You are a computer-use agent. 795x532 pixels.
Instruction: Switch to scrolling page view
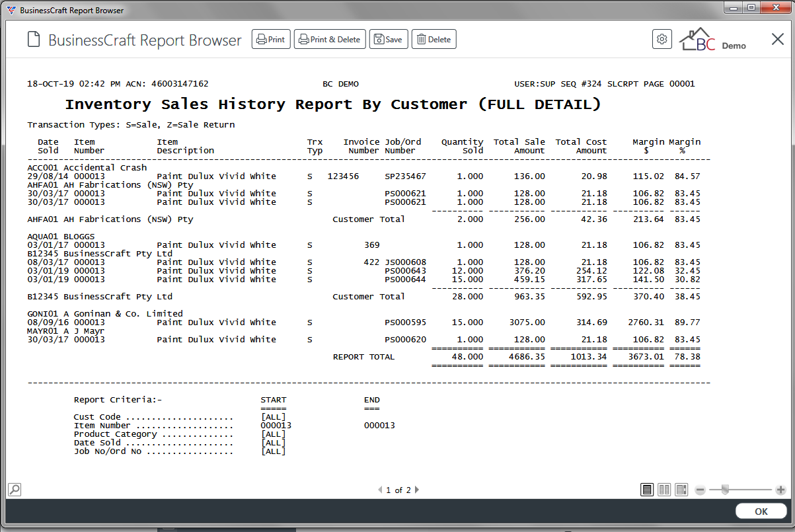681,490
